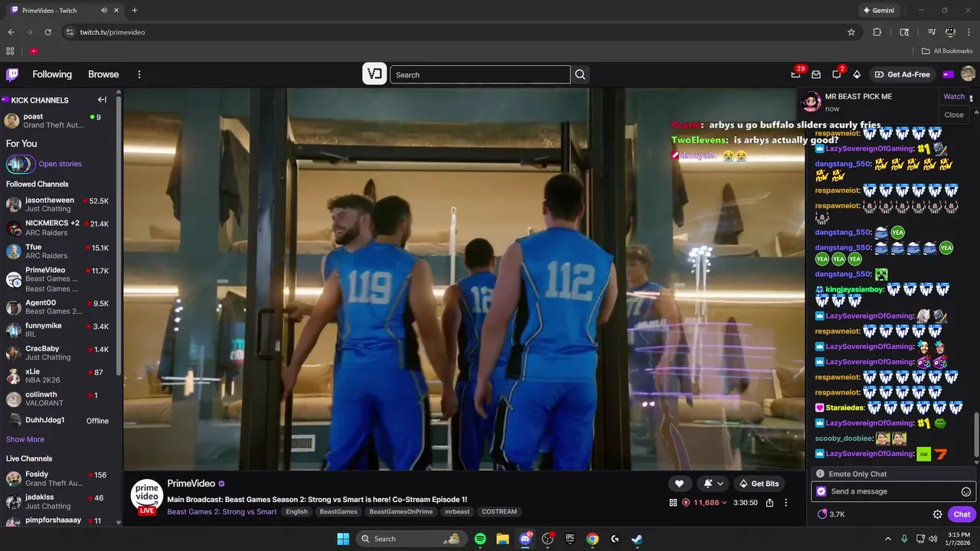Show hidden system tray icons chevron
This screenshot has width=980, height=551.
[x=888, y=539]
